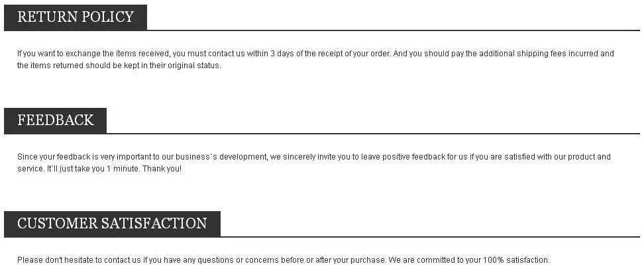The width and height of the screenshot is (644, 276).
Task: Click the line right of RETURN POLICY
Action: [391, 30]
